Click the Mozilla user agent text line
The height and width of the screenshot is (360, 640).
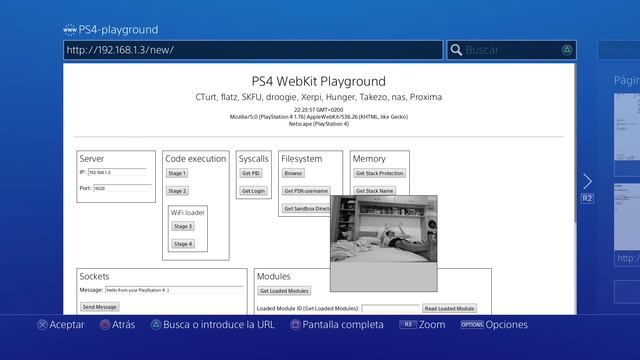(x=318, y=117)
